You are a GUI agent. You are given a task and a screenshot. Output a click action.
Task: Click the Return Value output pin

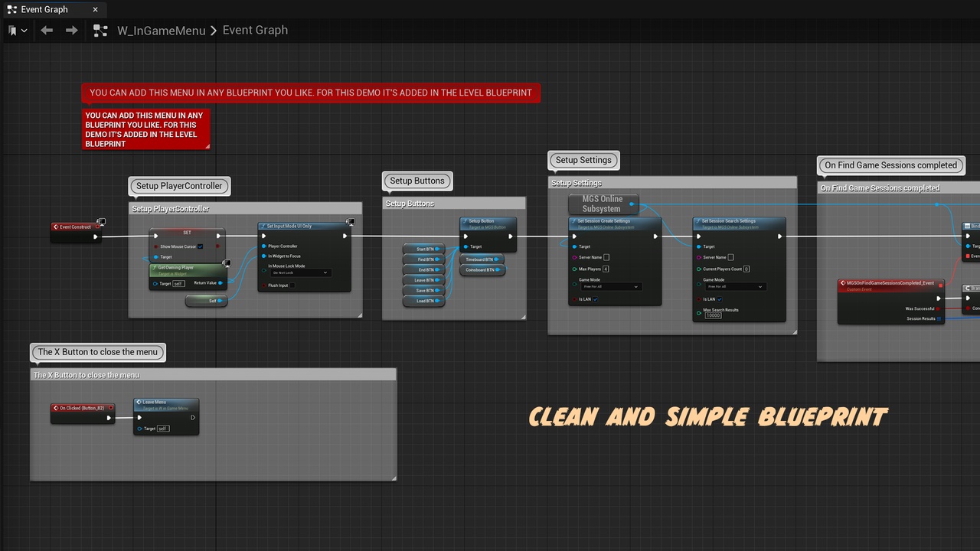click(220, 283)
